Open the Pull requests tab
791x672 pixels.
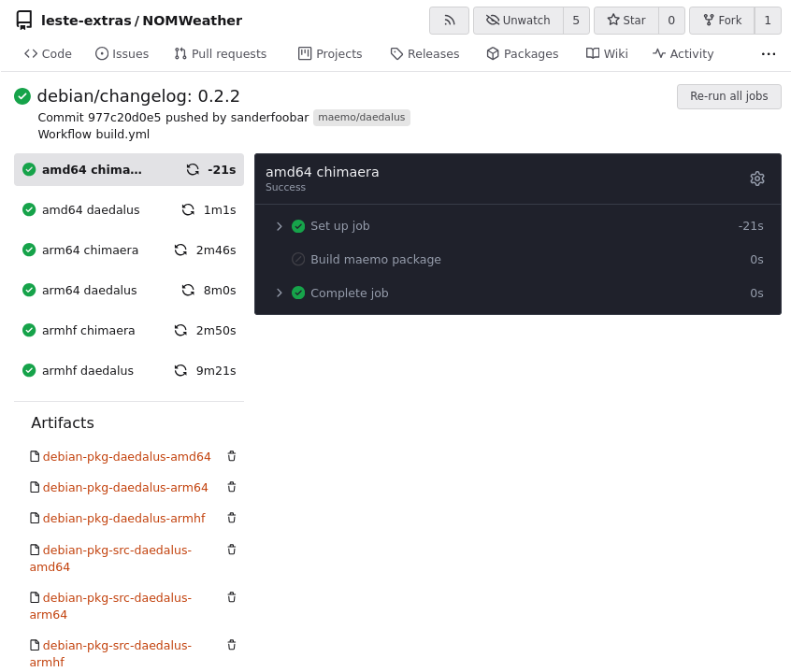tap(220, 54)
